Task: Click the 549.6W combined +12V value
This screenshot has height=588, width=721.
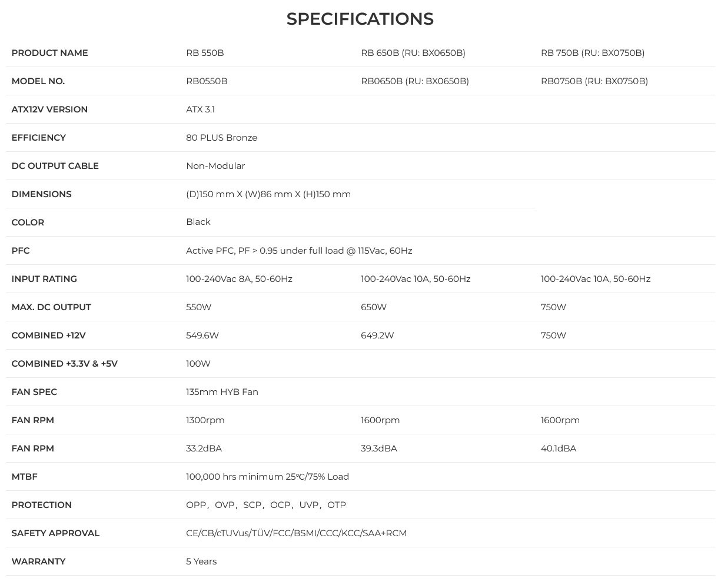Action: point(202,335)
